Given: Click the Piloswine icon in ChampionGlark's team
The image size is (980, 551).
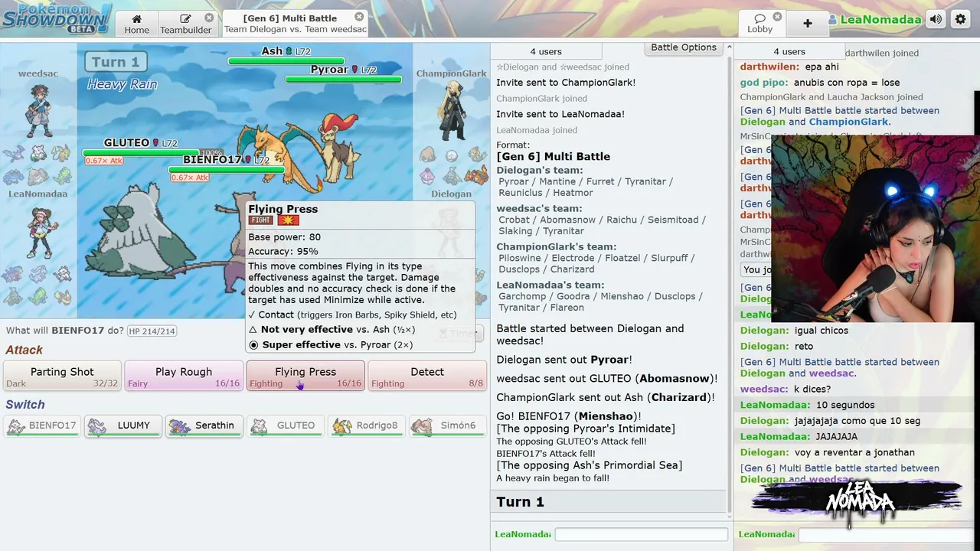Looking at the screenshot, I should [x=427, y=155].
